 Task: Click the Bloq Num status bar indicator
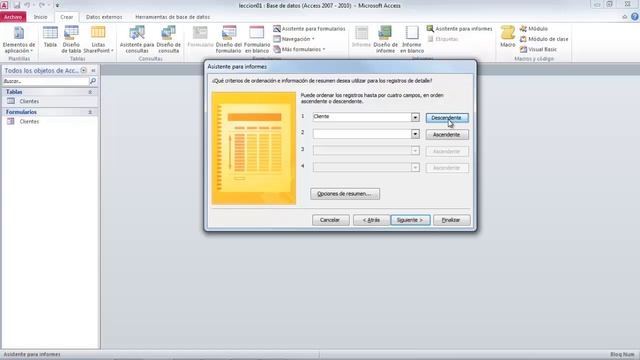click(622, 354)
